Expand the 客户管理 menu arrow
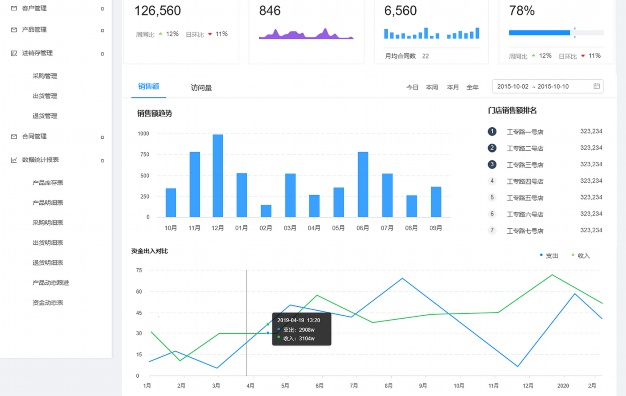 103,8
